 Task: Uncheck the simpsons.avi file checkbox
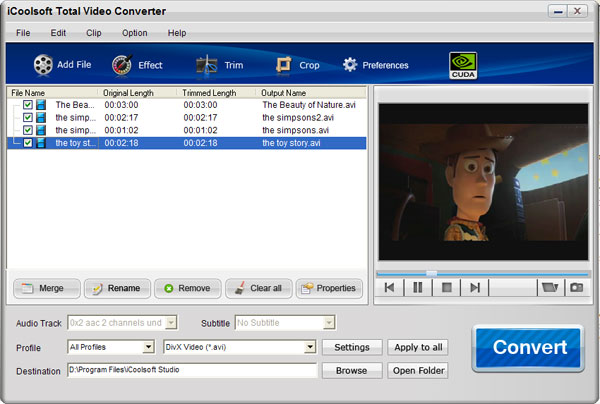point(28,130)
